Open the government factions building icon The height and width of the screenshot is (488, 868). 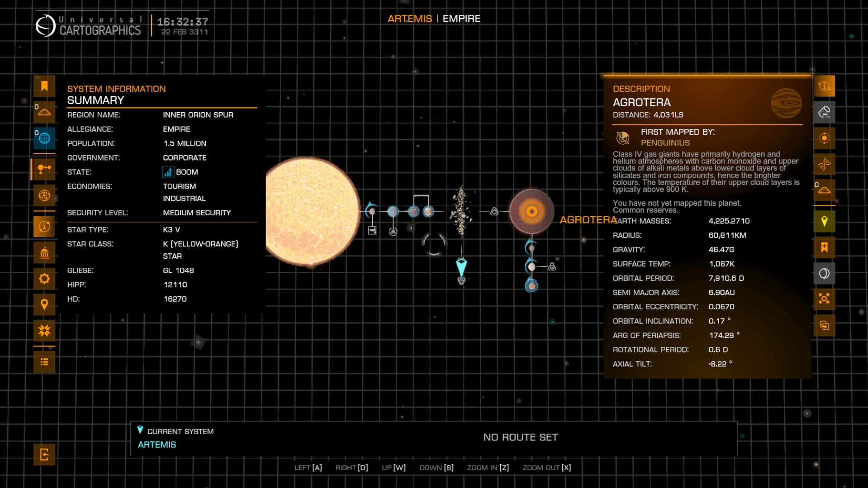coord(44,252)
